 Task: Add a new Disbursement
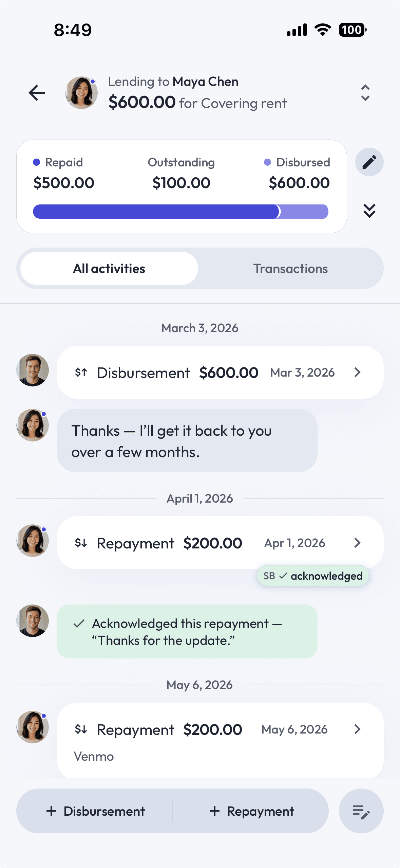[95, 811]
